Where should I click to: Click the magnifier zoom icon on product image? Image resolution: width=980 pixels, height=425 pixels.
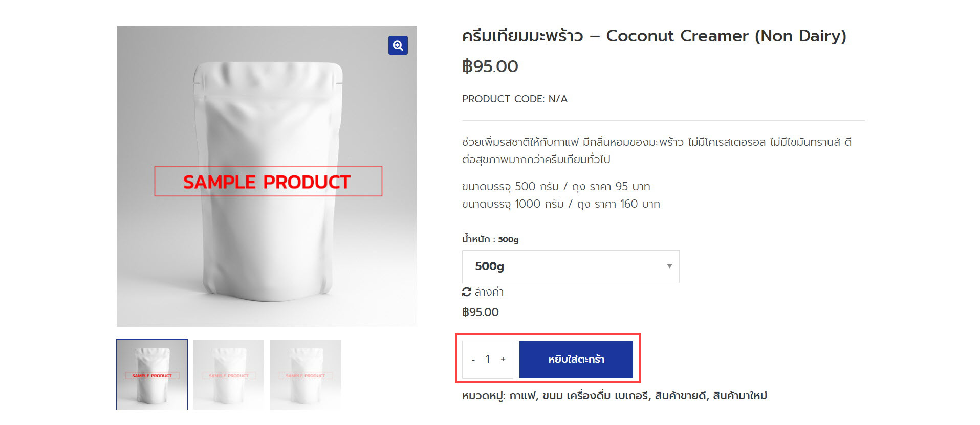coord(398,46)
